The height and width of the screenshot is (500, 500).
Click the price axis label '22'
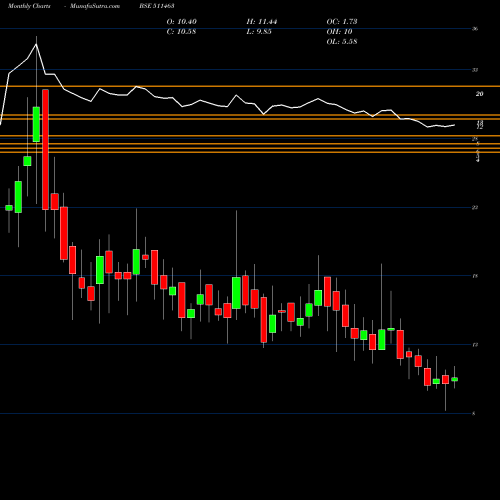pyautogui.click(x=475, y=208)
